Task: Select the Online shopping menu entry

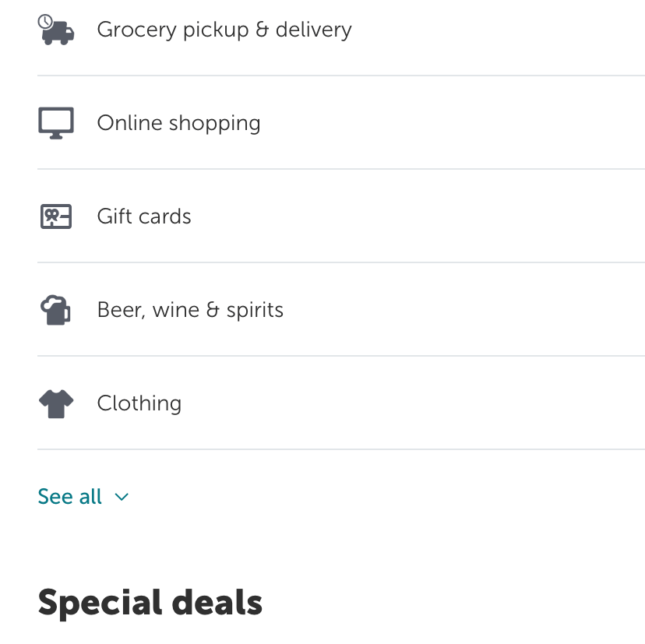Action: point(178,122)
